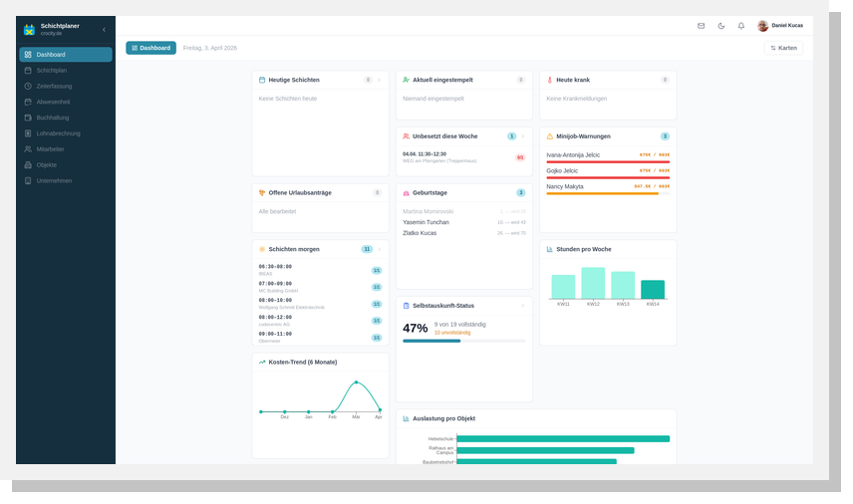
Task: Open the 08:00–10:00 Wolfgang Schmitt Elektrotechnik shift
Action: 320,304
